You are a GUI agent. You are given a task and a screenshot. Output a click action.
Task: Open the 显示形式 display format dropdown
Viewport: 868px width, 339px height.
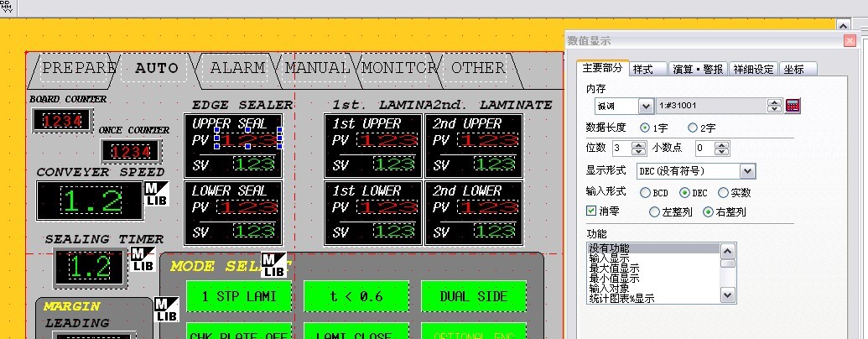[747, 171]
